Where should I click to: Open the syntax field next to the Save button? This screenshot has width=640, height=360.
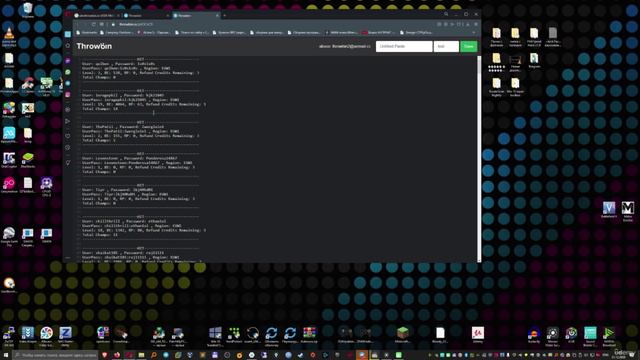click(446, 47)
